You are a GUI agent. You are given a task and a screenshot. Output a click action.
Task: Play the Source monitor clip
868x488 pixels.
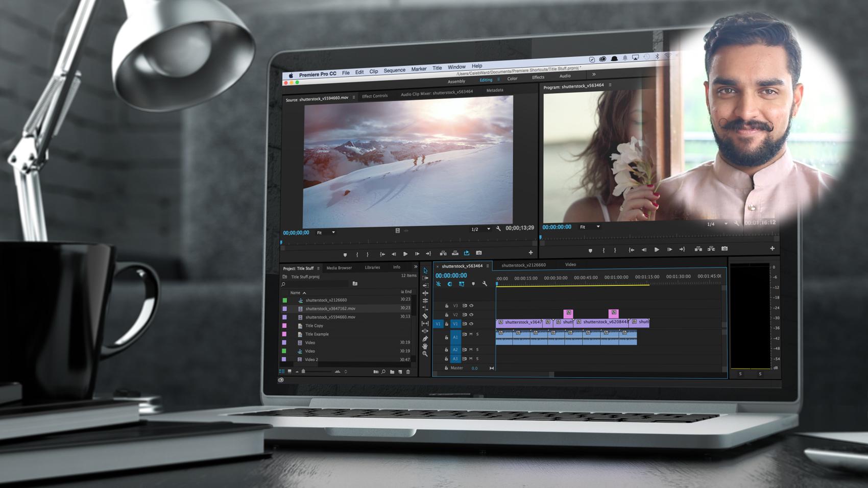[x=405, y=254]
